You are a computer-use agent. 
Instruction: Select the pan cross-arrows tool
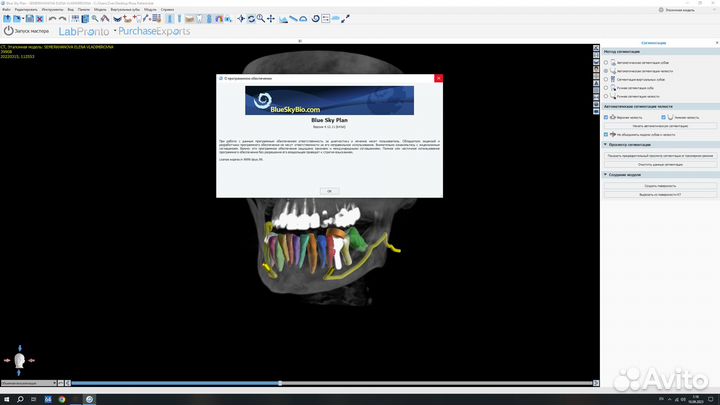coord(271,19)
